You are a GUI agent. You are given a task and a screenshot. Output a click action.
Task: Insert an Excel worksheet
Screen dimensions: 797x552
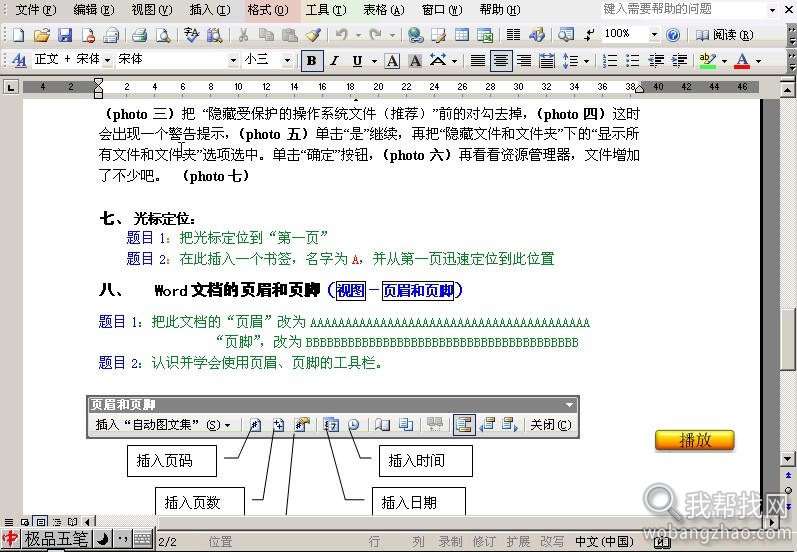pyautogui.click(x=485, y=35)
